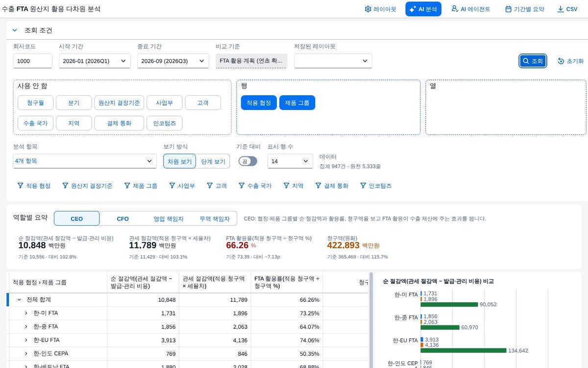Click the 적용 협정 row chip
This screenshot has height=368, width=588.
[x=259, y=103]
